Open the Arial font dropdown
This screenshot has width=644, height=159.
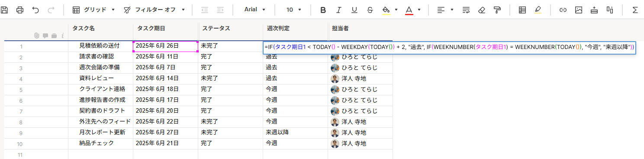click(255, 10)
